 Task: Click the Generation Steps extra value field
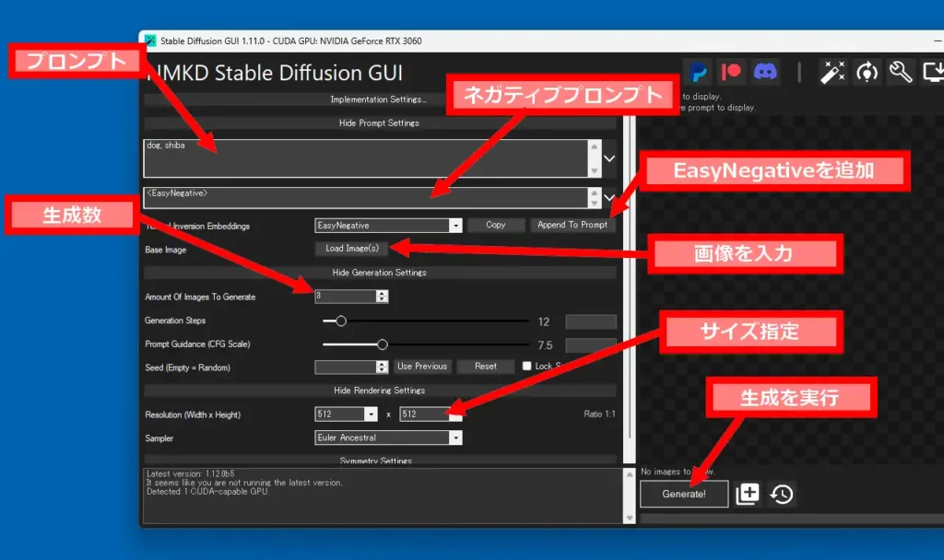point(591,321)
